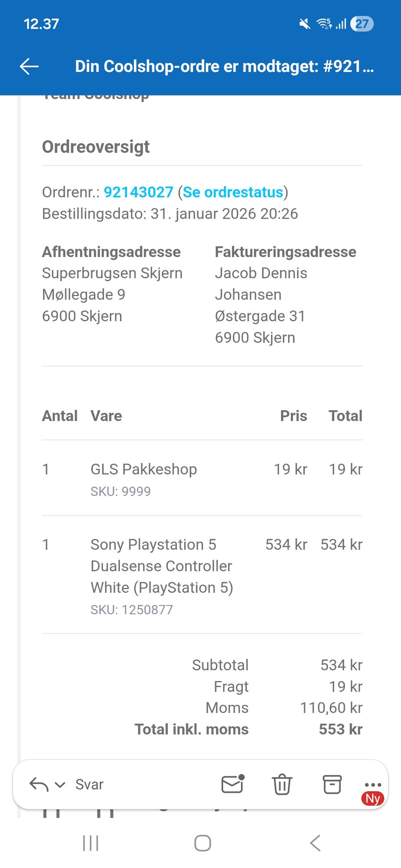Tap the reply arrow icon
The width and height of the screenshot is (401, 868).
[38, 785]
